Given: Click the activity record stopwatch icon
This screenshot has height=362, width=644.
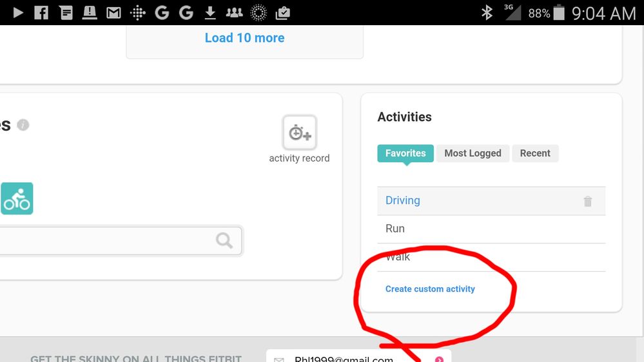Looking at the screenshot, I should coord(299,133).
